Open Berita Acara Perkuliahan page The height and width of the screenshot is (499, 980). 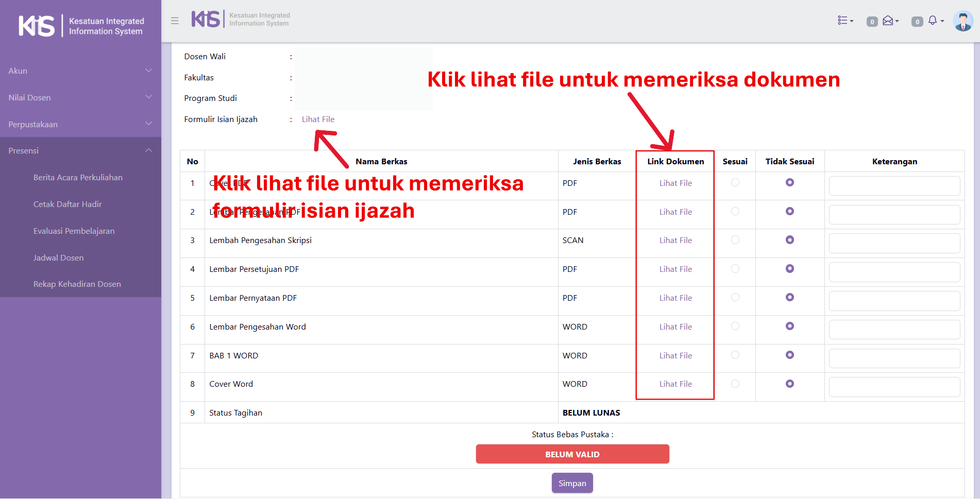click(78, 177)
